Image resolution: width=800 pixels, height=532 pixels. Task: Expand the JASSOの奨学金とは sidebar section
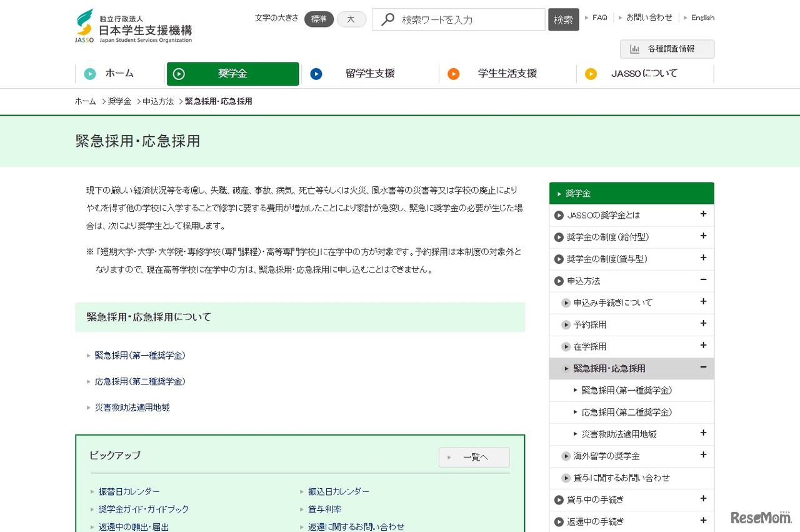(703, 214)
